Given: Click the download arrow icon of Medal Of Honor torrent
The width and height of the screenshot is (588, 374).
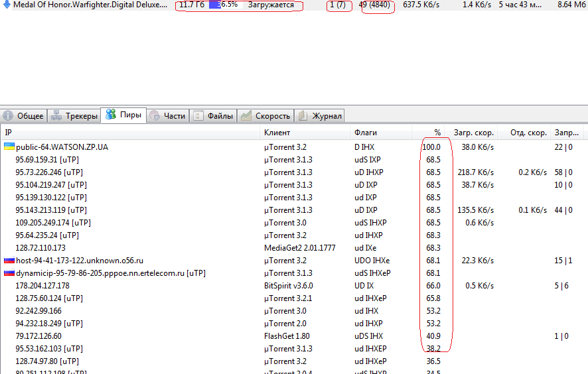Looking at the screenshot, I should 7,5.
